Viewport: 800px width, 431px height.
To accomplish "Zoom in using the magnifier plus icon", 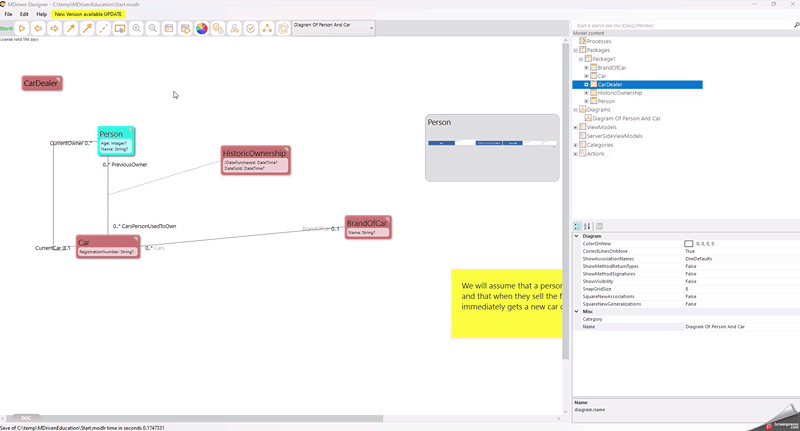I will click(137, 29).
